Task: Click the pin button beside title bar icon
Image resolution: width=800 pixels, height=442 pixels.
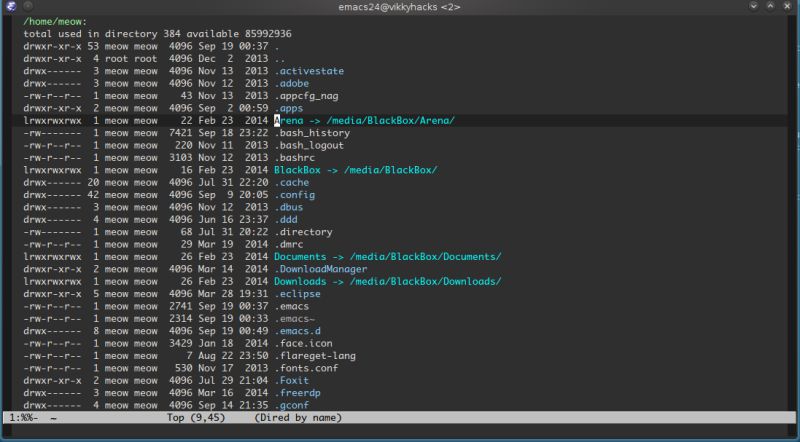Action: click(x=28, y=7)
